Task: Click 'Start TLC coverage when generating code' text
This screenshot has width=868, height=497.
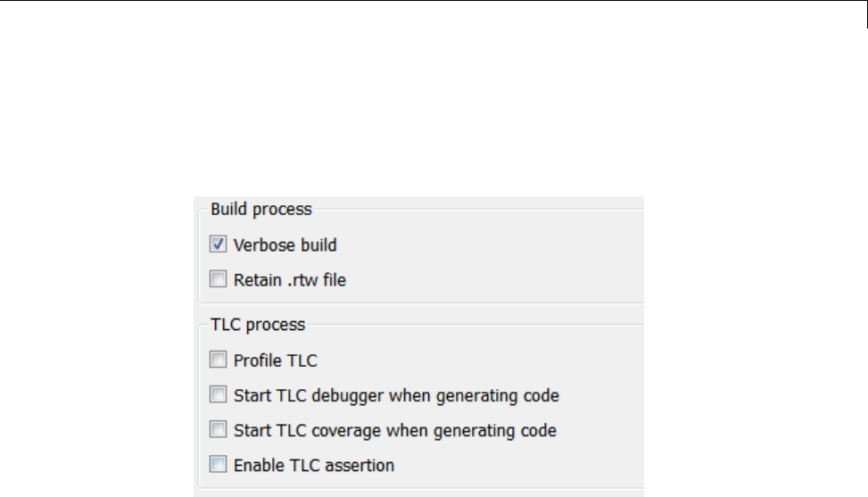Action: point(394,430)
